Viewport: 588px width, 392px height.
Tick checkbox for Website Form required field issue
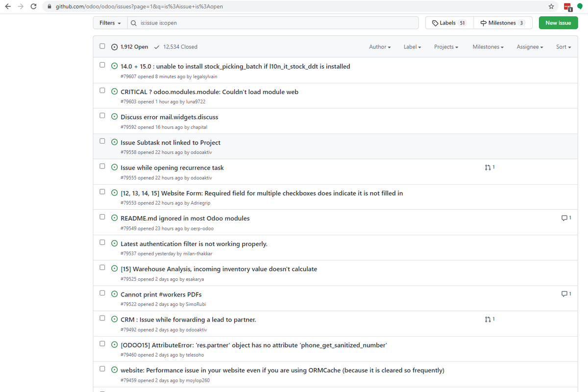[x=102, y=192]
